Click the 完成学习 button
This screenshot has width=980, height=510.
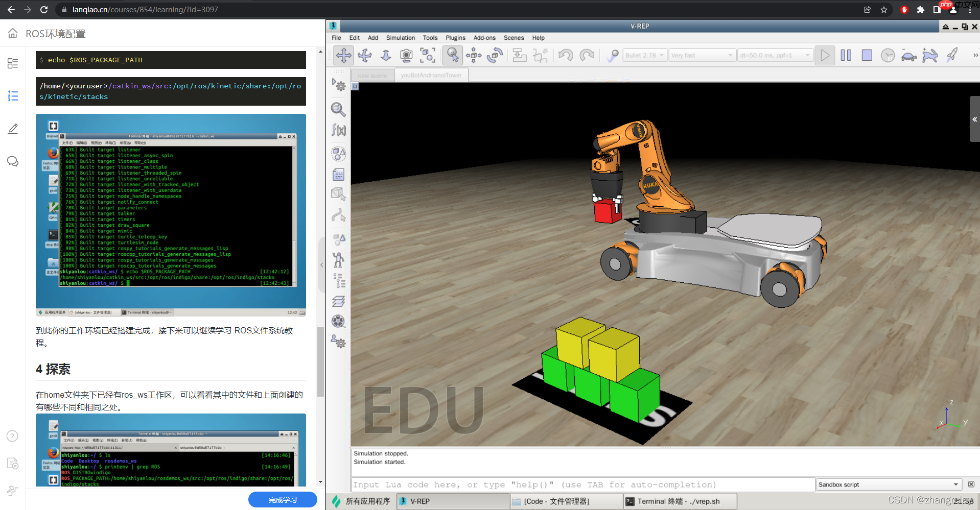283,500
